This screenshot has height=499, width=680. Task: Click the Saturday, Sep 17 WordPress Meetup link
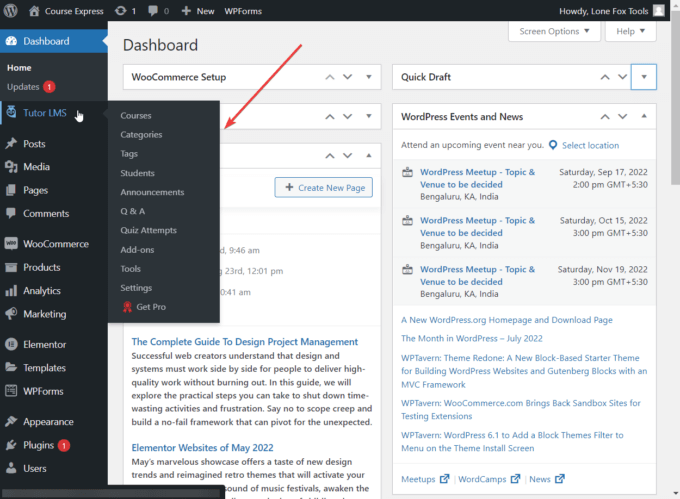point(477,178)
